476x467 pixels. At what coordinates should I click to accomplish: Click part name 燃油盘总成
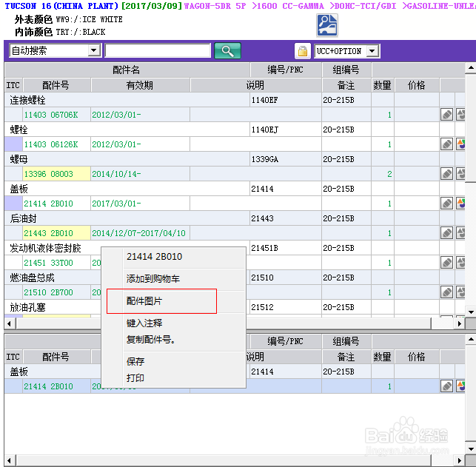pos(32,278)
